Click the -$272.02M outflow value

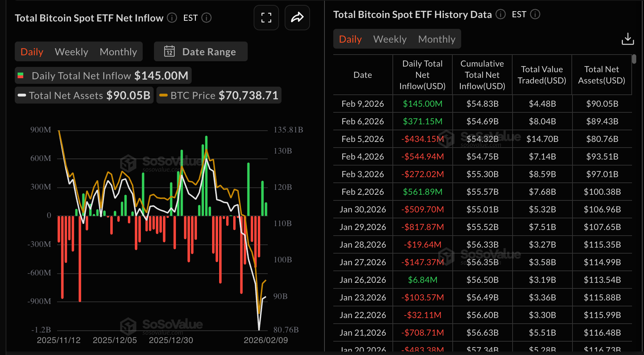click(x=423, y=174)
